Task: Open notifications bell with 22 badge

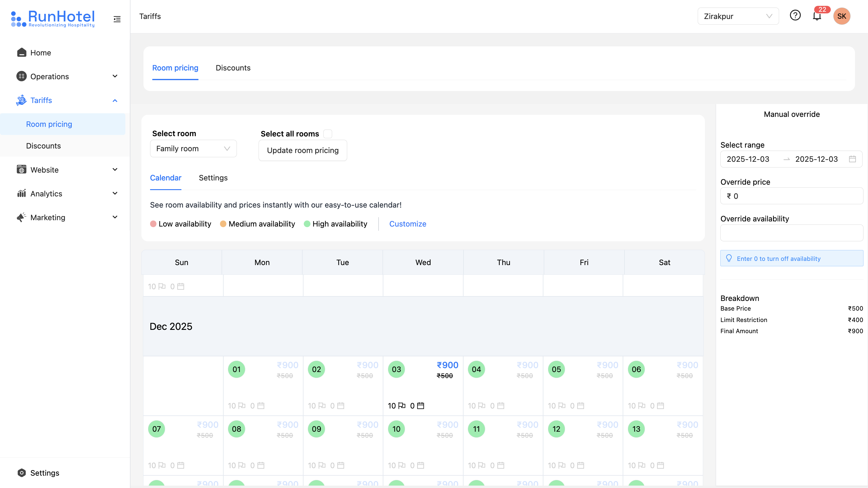Action: [x=817, y=16]
